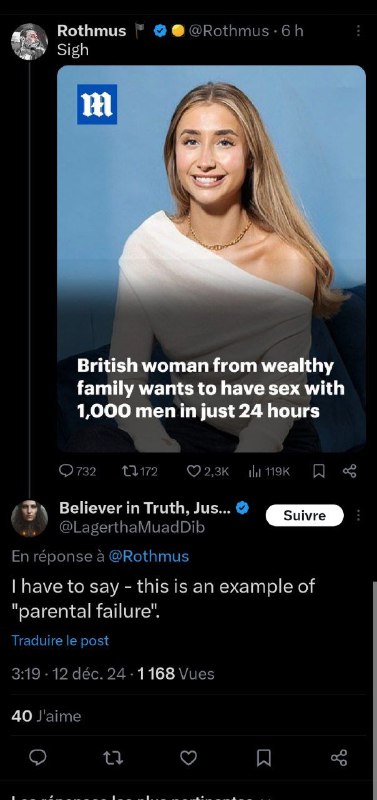
Task: Share the Believer in Truth reply
Action: [339, 758]
